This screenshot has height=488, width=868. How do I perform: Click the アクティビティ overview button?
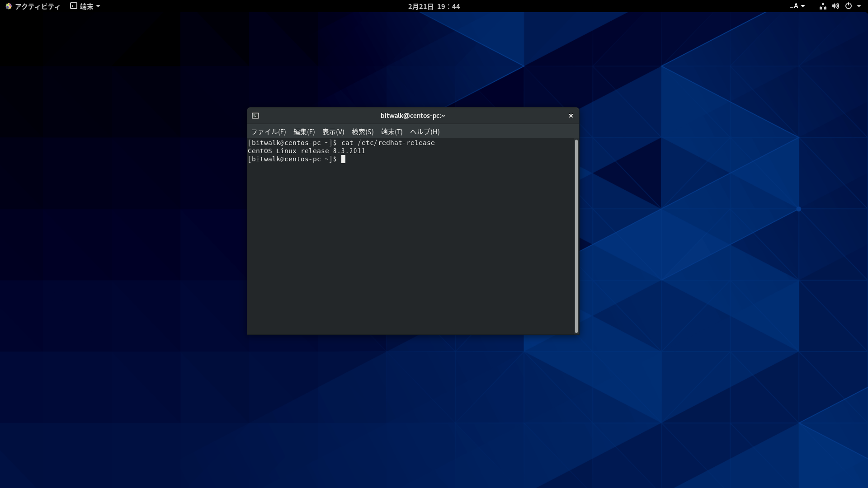click(x=37, y=6)
